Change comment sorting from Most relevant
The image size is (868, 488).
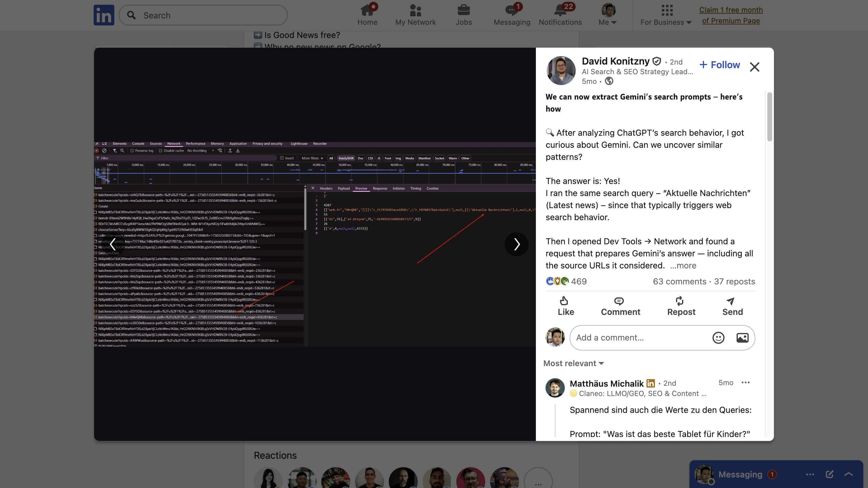[x=574, y=363]
